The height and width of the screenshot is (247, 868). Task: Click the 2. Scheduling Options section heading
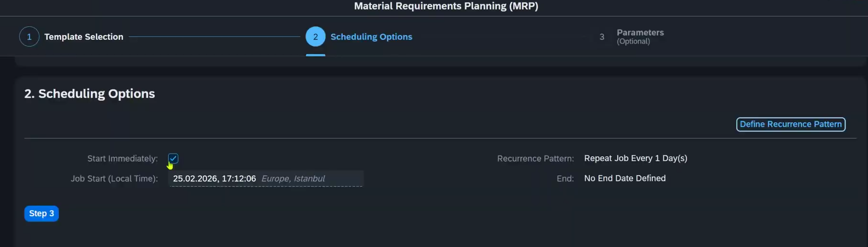tap(90, 94)
